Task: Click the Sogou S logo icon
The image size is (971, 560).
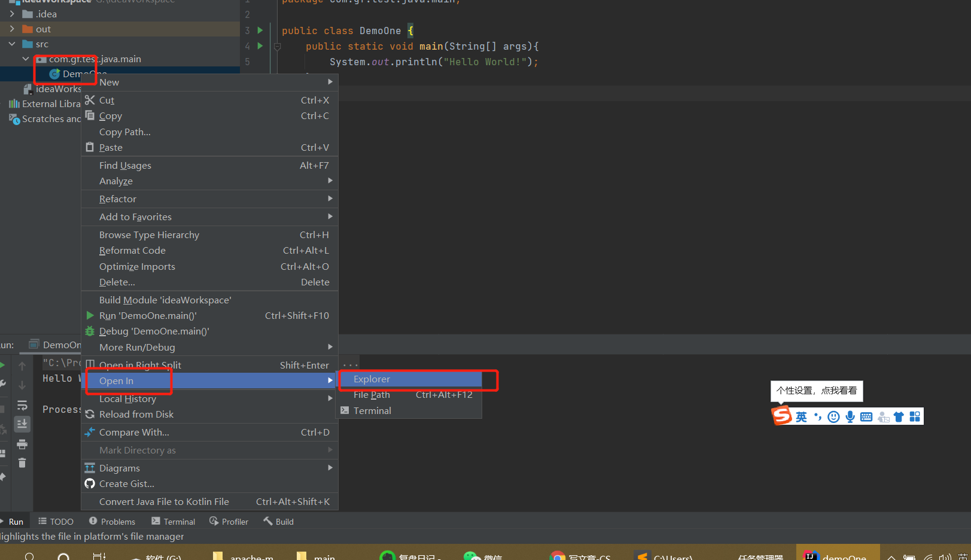Action: click(x=782, y=415)
